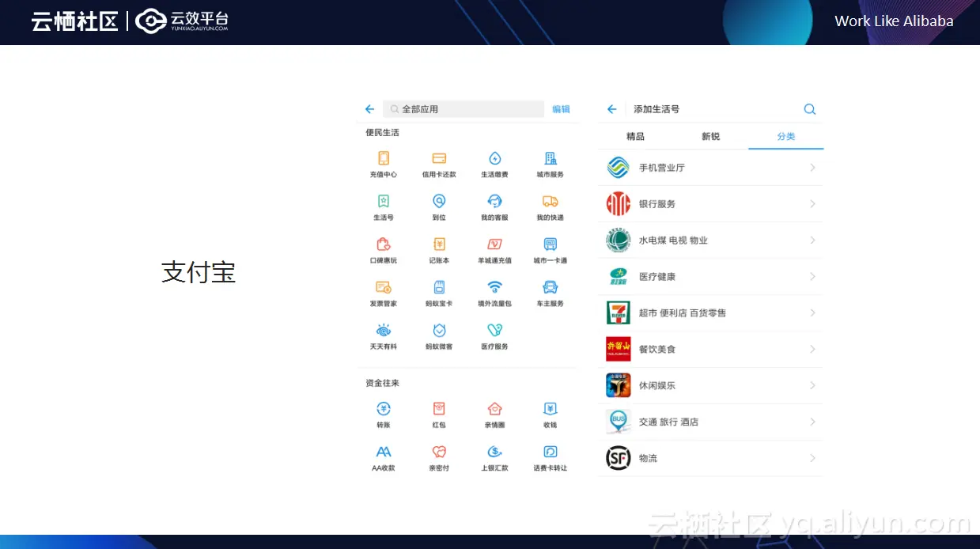Open the 天天有料 eye icon

(384, 330)
